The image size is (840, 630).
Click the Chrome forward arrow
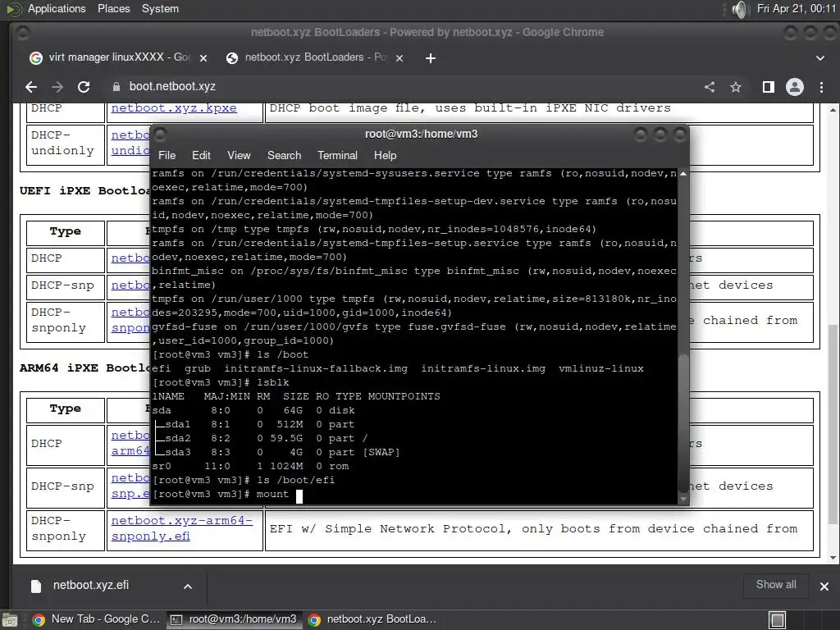coord(57,87)
